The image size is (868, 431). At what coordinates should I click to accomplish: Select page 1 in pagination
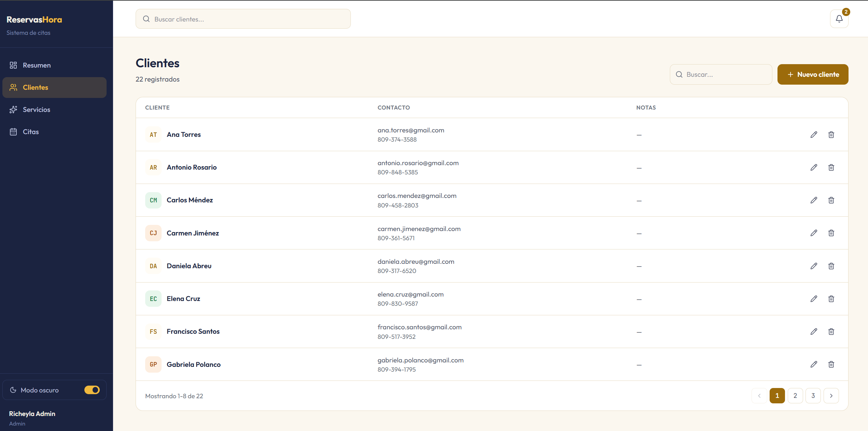tap(777, 396)
